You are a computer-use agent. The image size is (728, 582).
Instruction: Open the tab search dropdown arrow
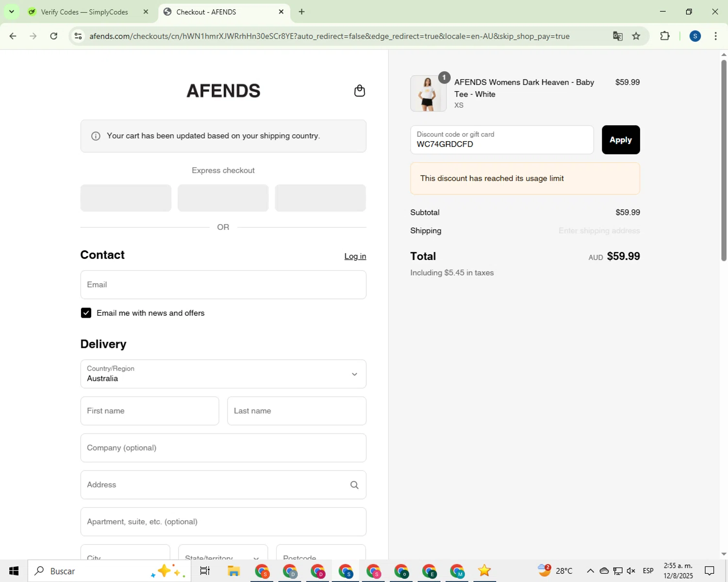point(12,12)
